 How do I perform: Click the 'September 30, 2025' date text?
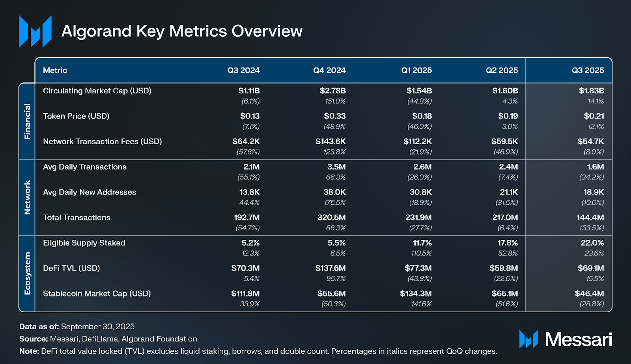(98, 327)
